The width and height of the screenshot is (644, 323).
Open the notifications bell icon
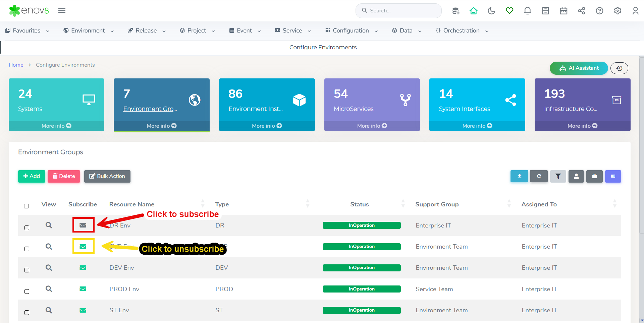pyautogui.click(x=527, y=11)
